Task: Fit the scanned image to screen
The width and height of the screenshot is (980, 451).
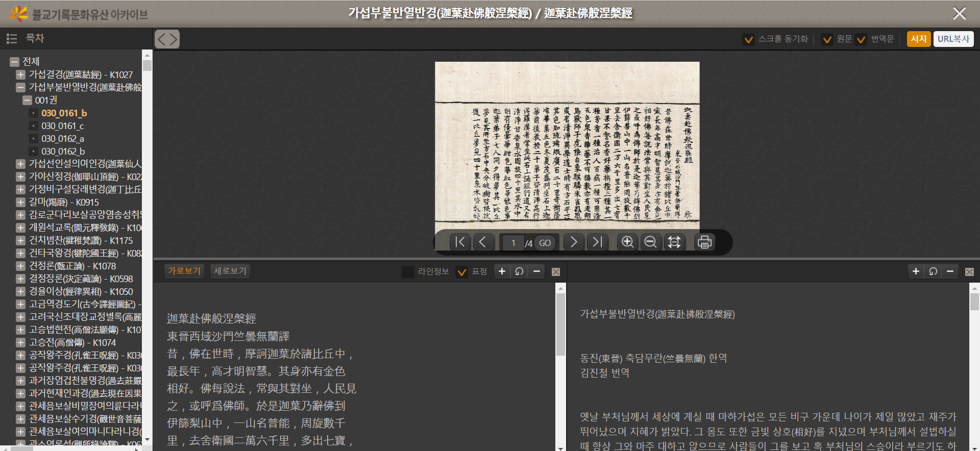Action: [674, 242]
